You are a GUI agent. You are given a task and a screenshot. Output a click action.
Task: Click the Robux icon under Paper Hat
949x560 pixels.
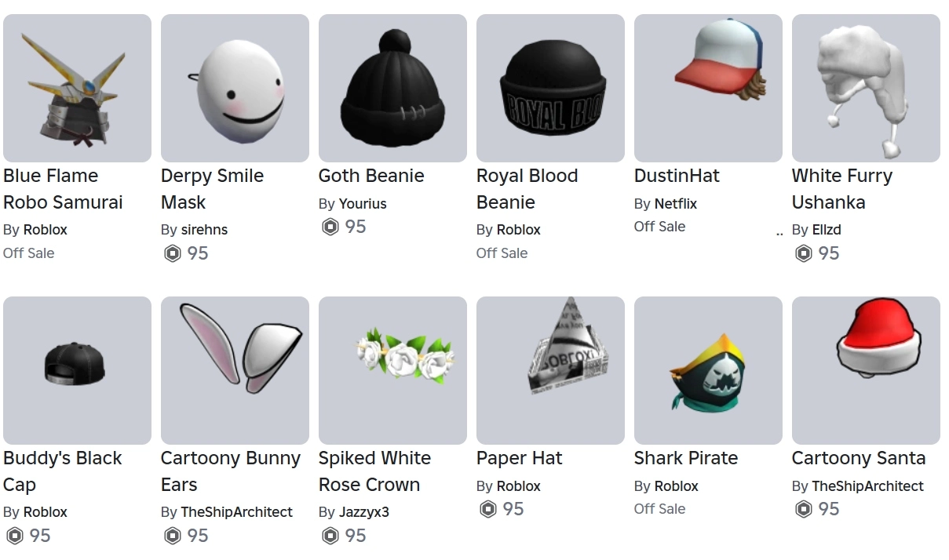tap(488, 509)
